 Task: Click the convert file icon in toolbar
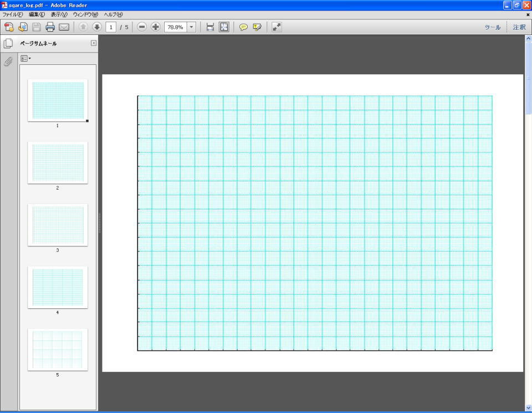23,27
